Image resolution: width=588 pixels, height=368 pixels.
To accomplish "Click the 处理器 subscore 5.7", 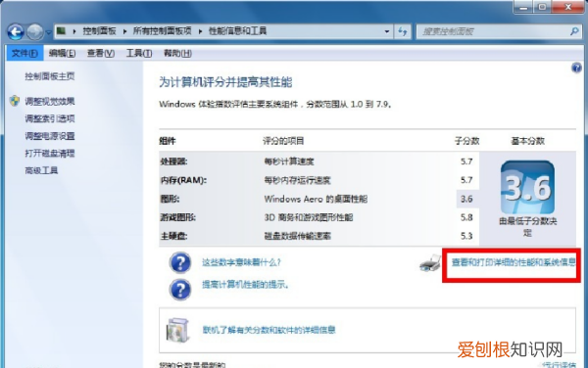I will 466,161.
